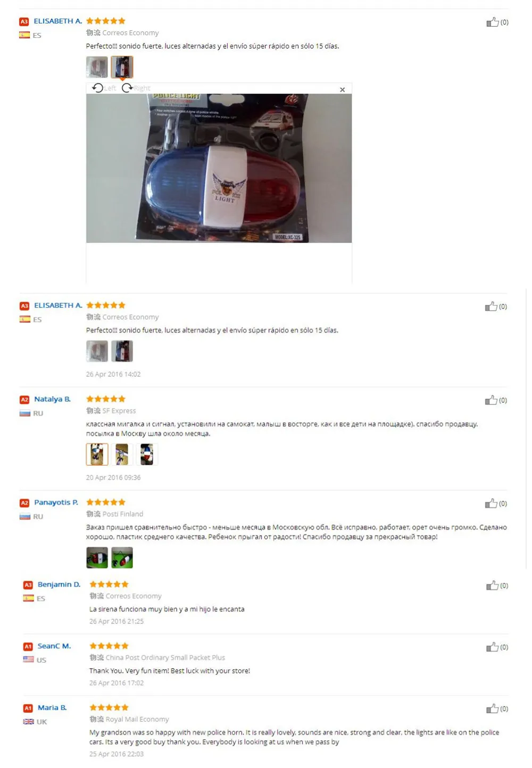The image size is (532, 768).
Task: Rotate expanded photo right
Action: pyautogui.click(x=136, y=88)
